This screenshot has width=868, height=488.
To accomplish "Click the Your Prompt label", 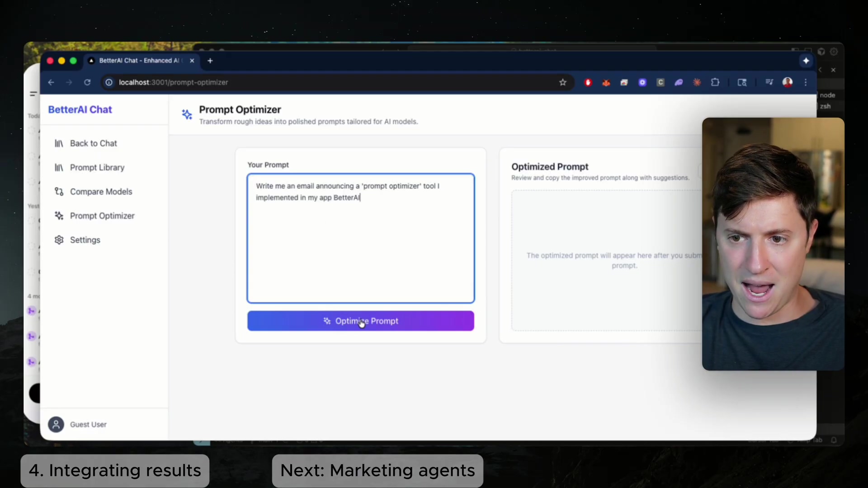I will pyautogui.click(x=268, y=165).
